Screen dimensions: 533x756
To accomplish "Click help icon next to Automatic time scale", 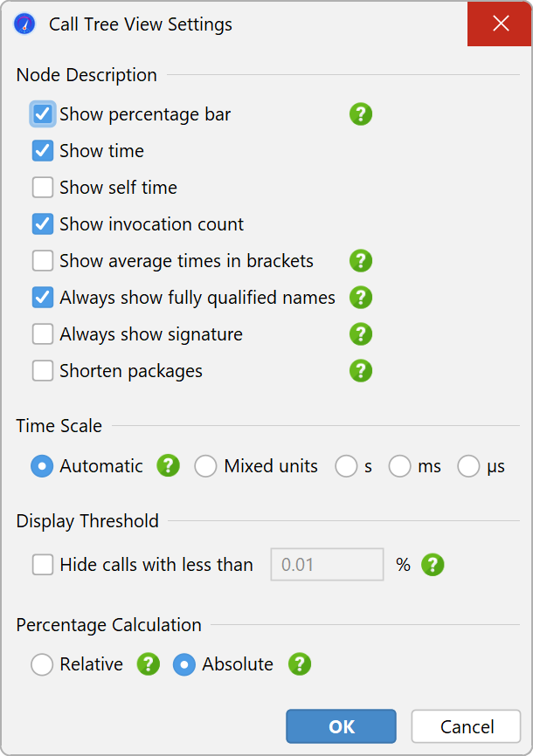I will tap(168, 466).
